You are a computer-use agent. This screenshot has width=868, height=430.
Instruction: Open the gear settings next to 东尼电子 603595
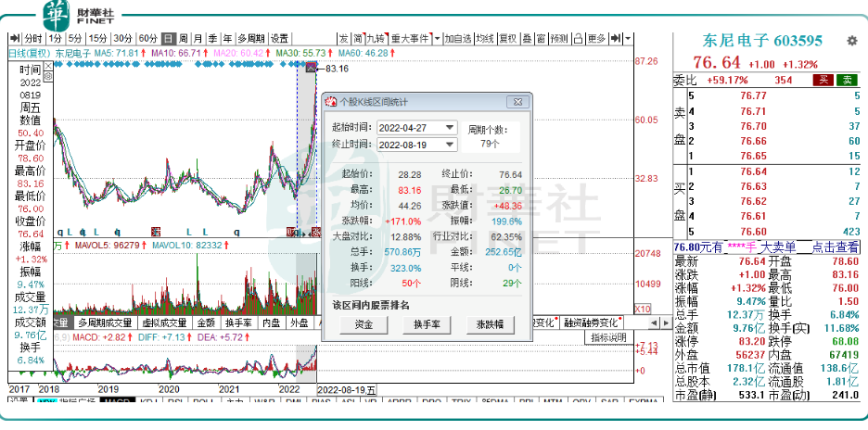[852, 41]
